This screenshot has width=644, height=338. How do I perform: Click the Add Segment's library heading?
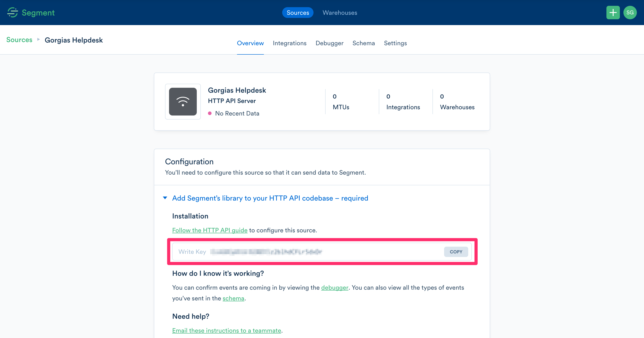click(270, 198)
